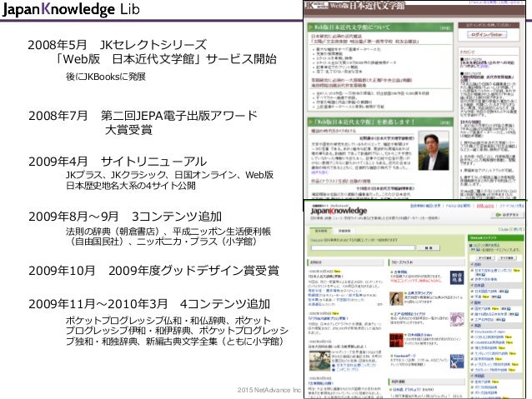Screen dimensions: 532x399
Task: Click 詳細 in the Web版日本近代文学館について header
Action: pos(444,27)
